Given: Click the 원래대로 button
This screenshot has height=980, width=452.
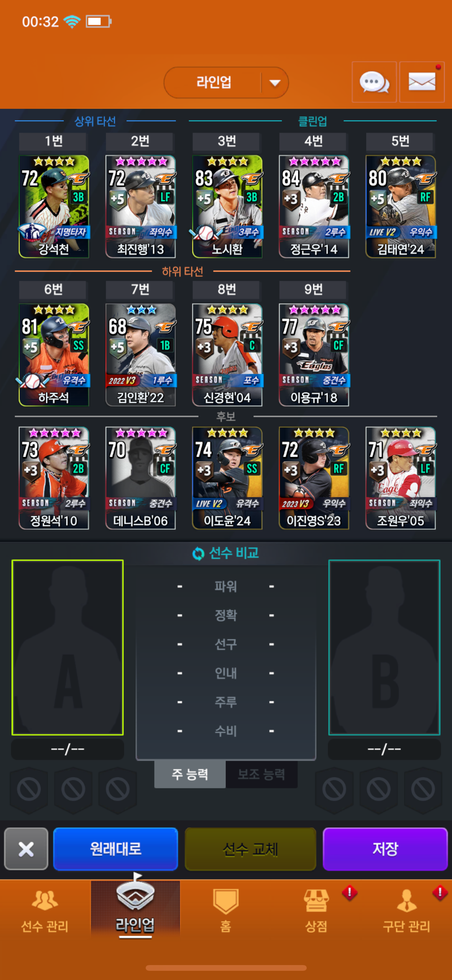Looking at the screenshot, I should click(115, 849).
